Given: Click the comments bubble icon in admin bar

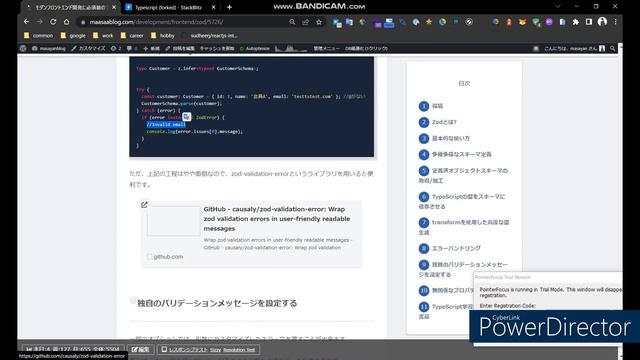Looking at the screenshot, I should [x=131, y=48].
